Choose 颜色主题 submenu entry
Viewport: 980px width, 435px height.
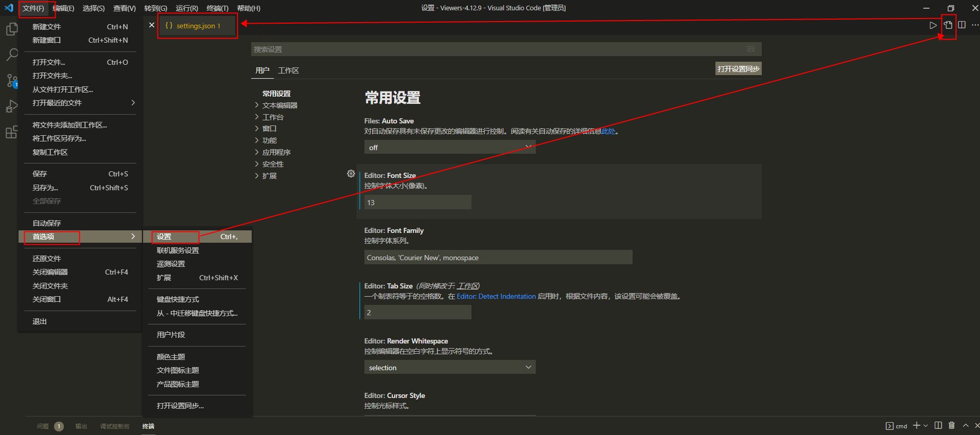tap(197, 357)
